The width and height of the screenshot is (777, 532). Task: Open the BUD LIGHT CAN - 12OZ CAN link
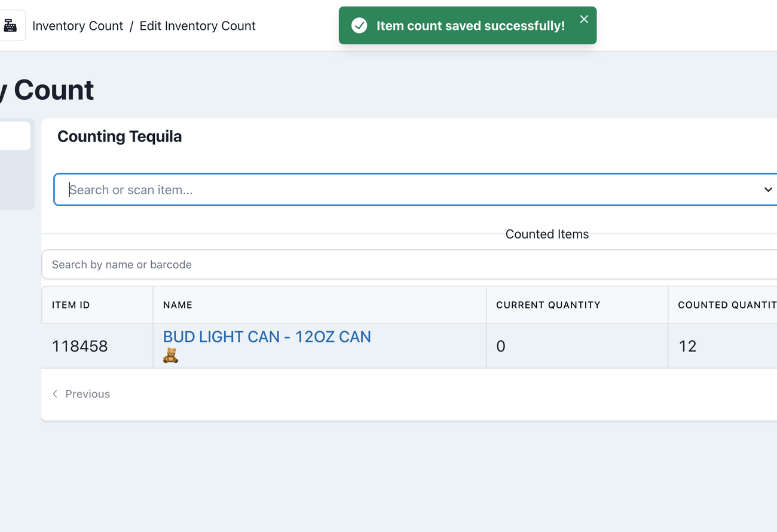[267, 337]
